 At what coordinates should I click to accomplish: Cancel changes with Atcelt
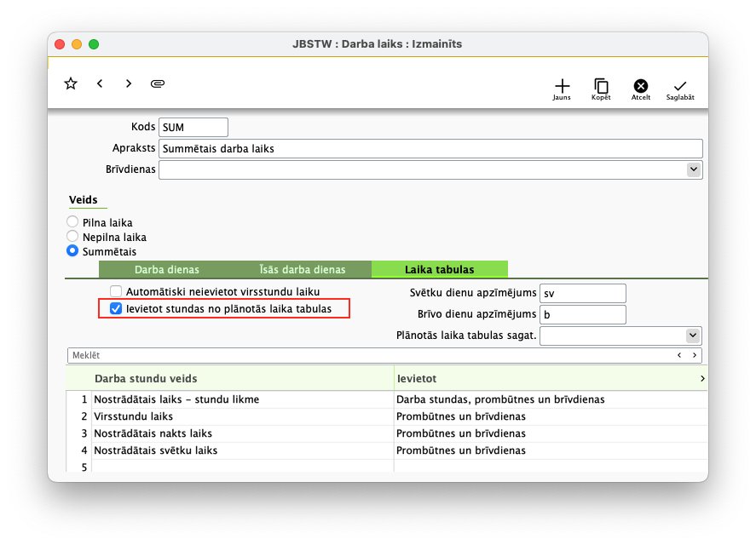click(640, 89)
